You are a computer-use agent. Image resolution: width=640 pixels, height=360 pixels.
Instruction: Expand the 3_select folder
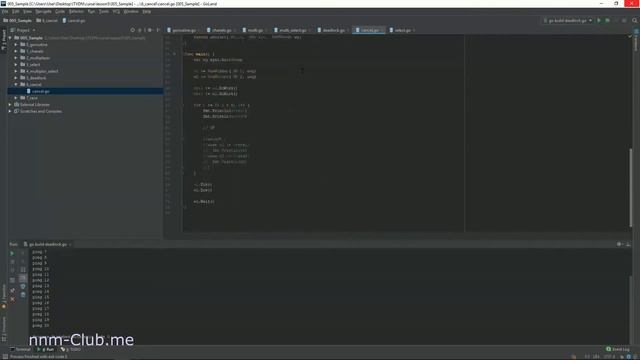[x=16, y=64]
